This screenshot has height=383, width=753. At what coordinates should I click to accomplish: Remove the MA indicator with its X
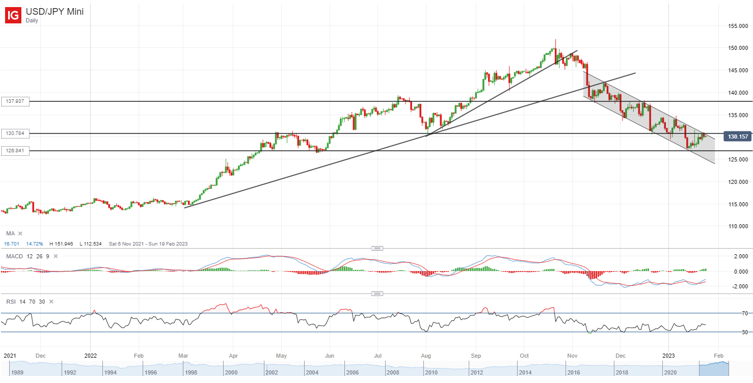(20, 233)
